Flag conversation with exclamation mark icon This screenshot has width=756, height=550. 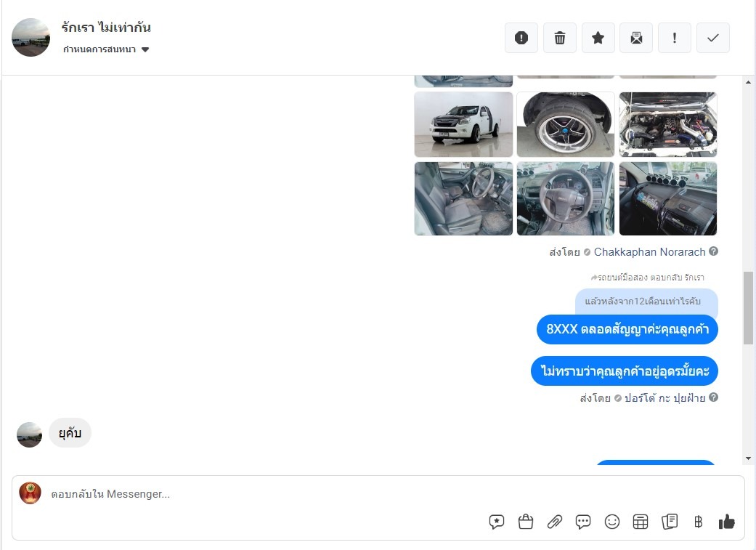[675, 38]
